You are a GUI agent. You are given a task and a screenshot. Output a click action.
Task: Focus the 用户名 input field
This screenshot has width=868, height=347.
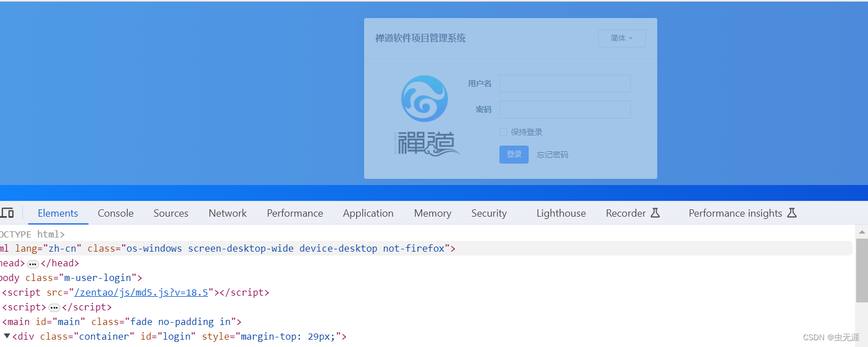tap(565, 84)
